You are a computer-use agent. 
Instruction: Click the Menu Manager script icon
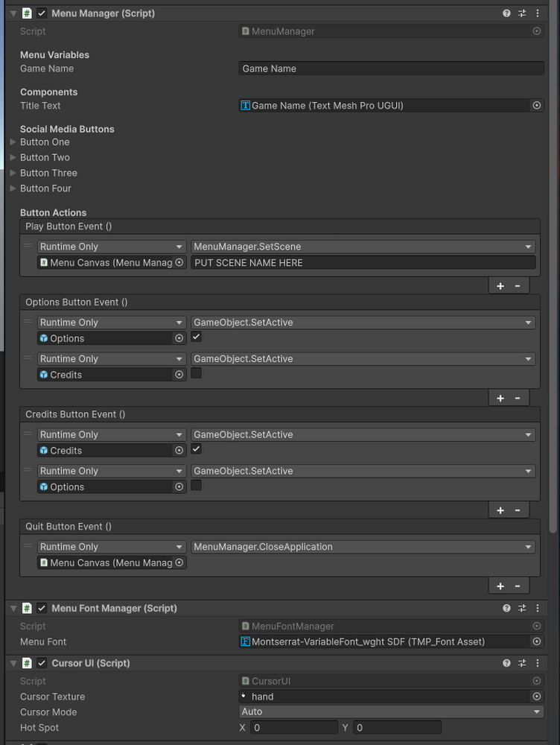click(26, 13)
